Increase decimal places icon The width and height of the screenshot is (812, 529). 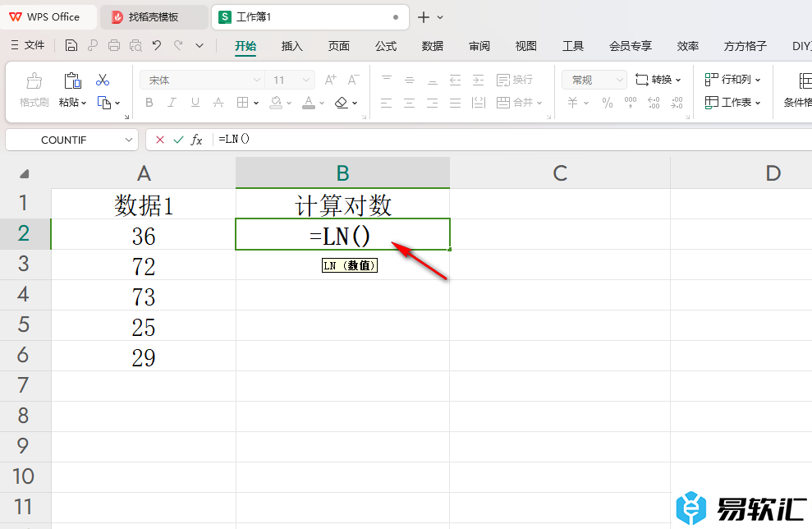click(654, 103)
